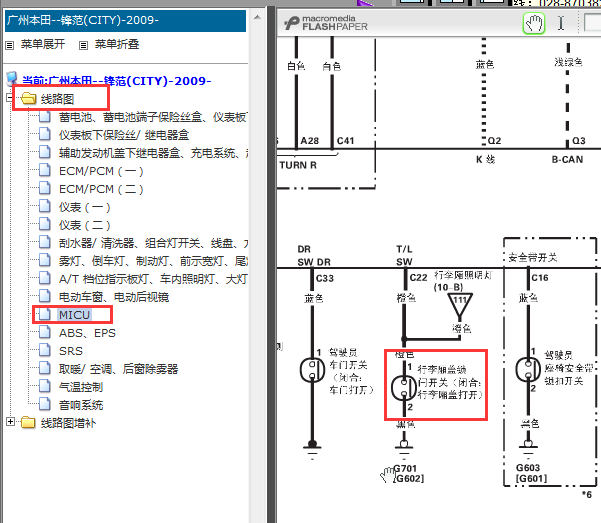Open A/T 档位指示板灯、车内照明灯 diagram

pyautogui.click(x=153, y=279)
